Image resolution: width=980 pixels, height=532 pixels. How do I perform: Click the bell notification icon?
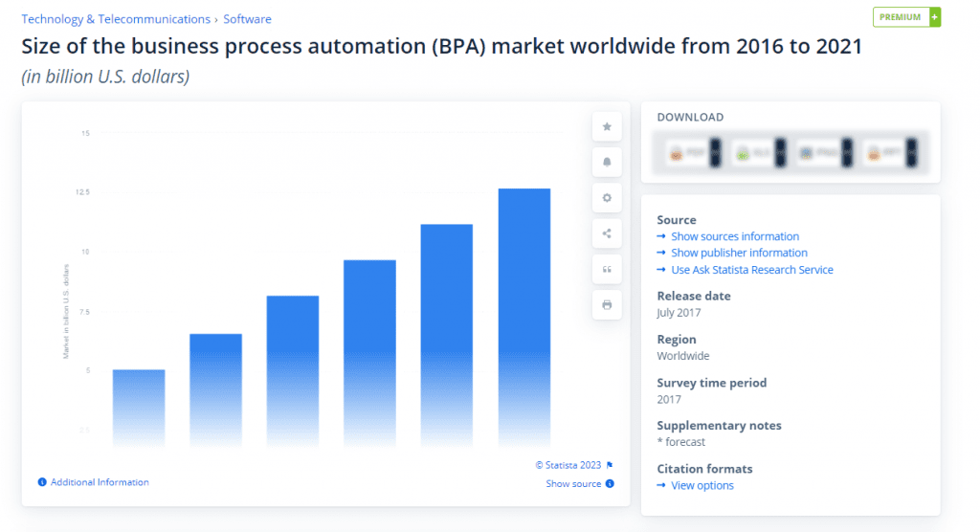click(x=607, y=162)
